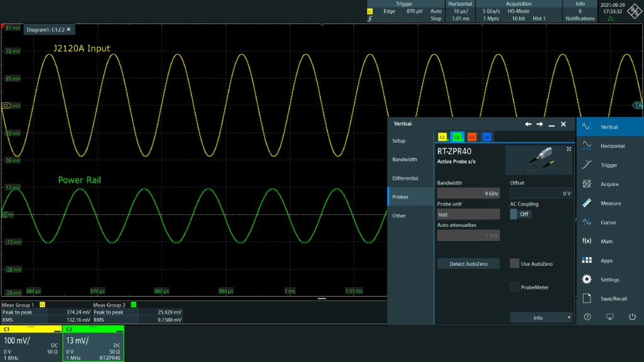
Task: Switch to the Bandwidth tab
Action: (404, 160)
